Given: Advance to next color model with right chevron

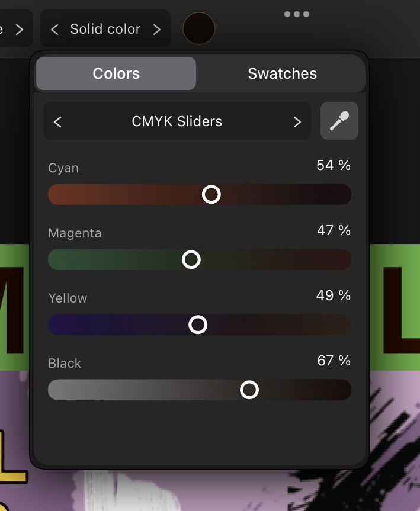Looking at the screenshot, I should 297,121.
